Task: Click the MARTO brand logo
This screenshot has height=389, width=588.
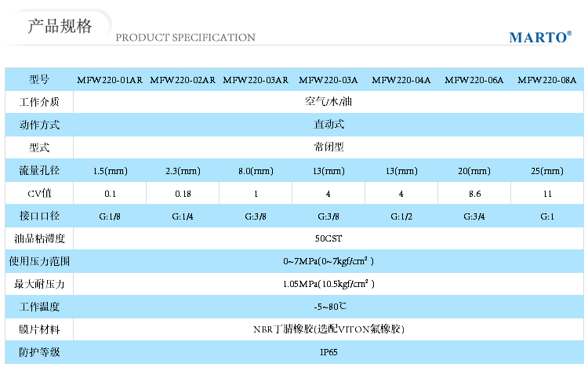Action: [x=539, y=37]
